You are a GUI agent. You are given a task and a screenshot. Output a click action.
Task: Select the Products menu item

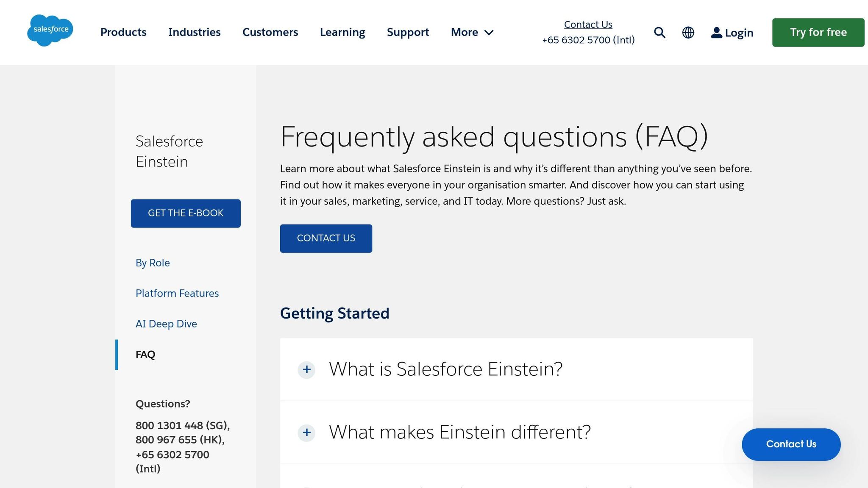pos(123,32)
